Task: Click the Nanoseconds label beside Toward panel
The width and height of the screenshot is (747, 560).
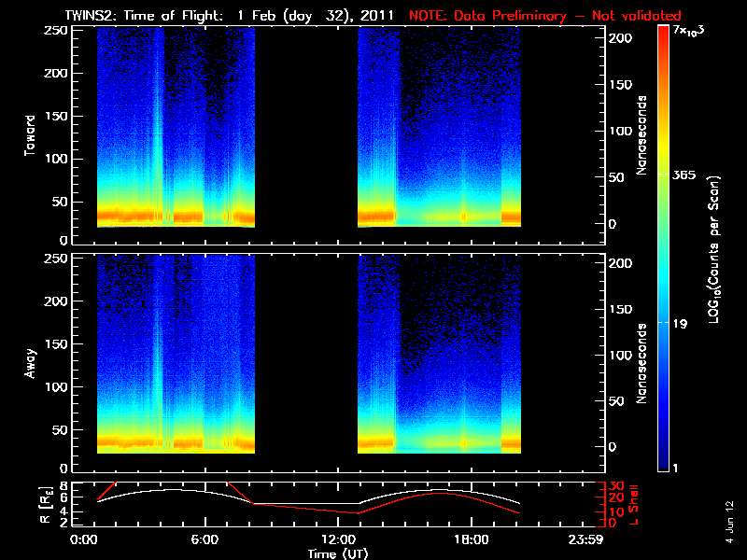Action: (x=642, y=133)
